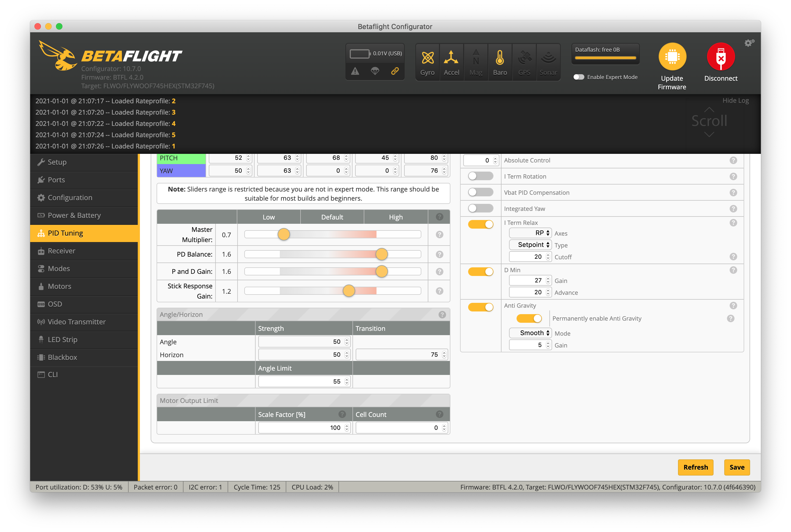Click the help icon beside Scale Factor
791x532 pixels.
pos(342,414)
